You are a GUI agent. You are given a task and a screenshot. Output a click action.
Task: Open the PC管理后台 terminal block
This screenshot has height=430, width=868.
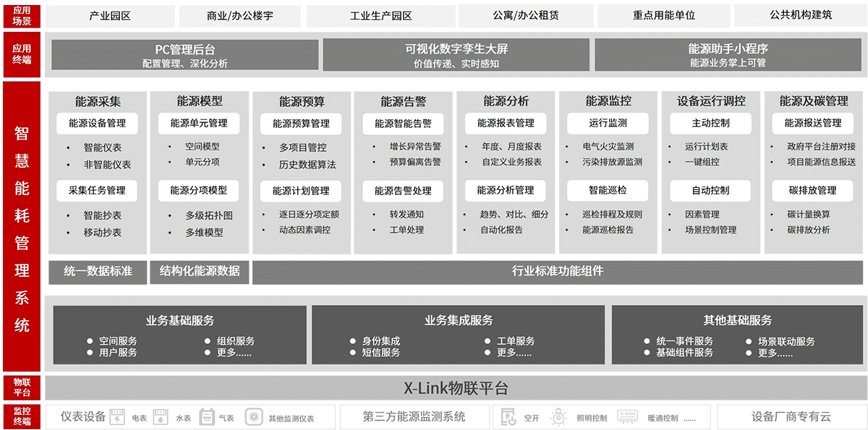(x=185, y=55)
